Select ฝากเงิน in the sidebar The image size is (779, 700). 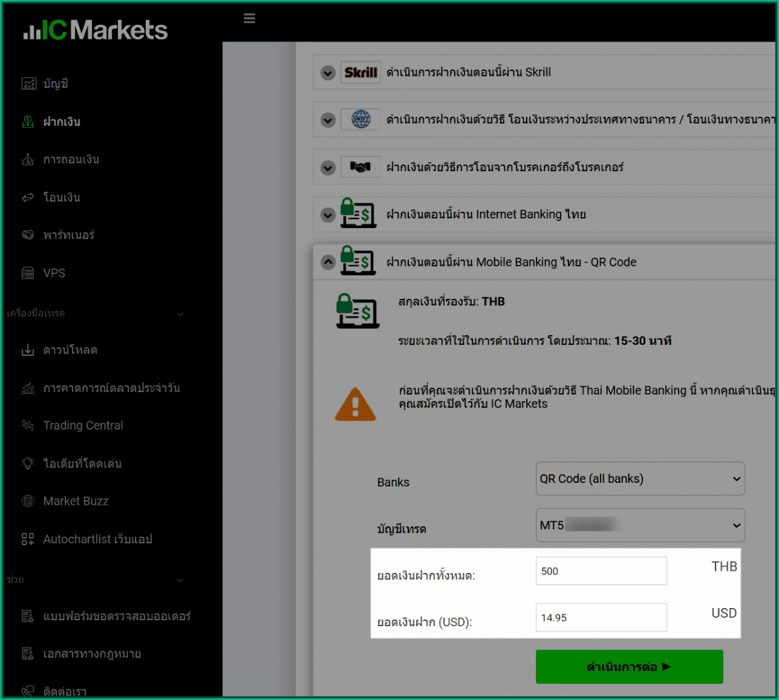(62, 122)
